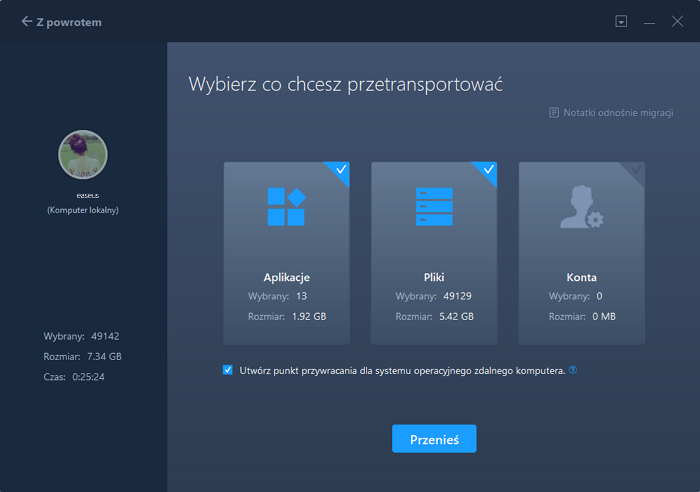Click the Konta user gear icon
The height and width of the screenshot is (492, 700).
581,207
